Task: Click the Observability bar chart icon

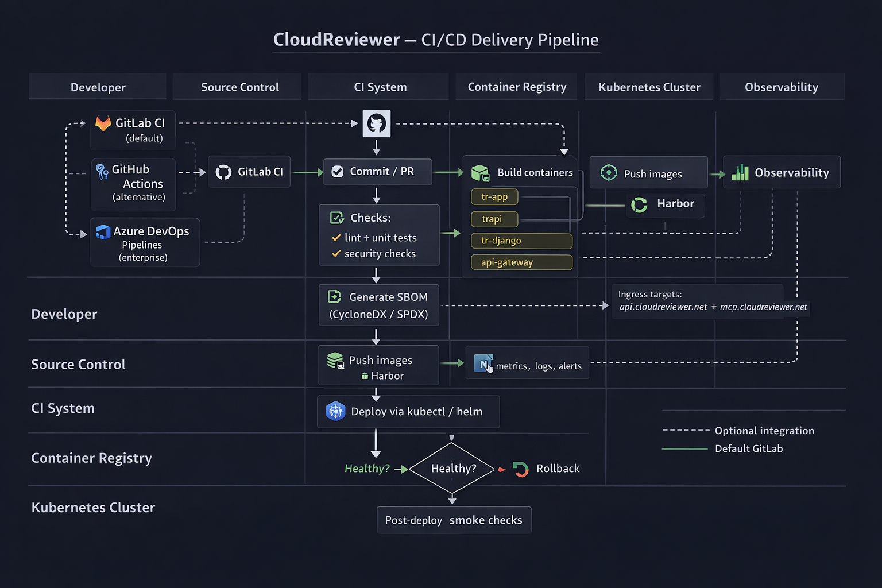Action: 740,172
